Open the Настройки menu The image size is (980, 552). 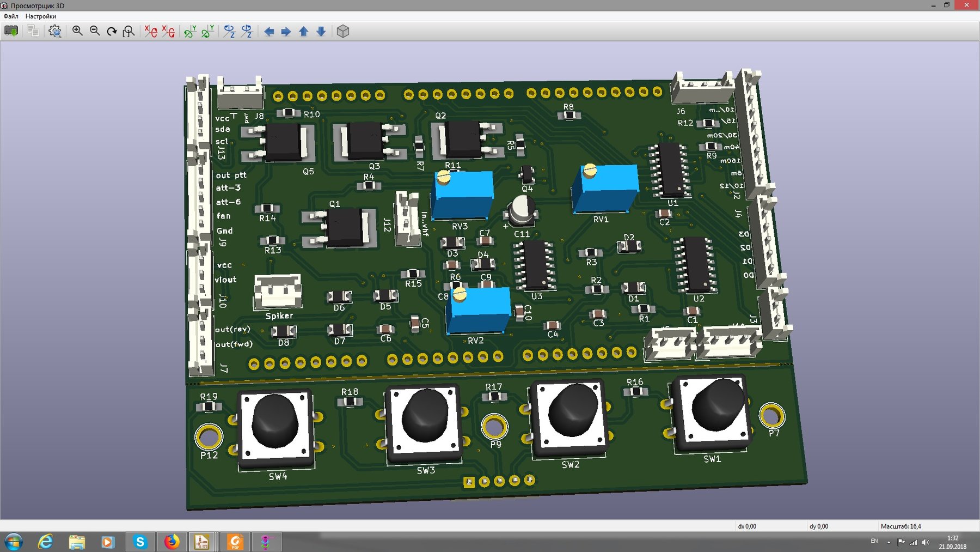coord(41,16)
